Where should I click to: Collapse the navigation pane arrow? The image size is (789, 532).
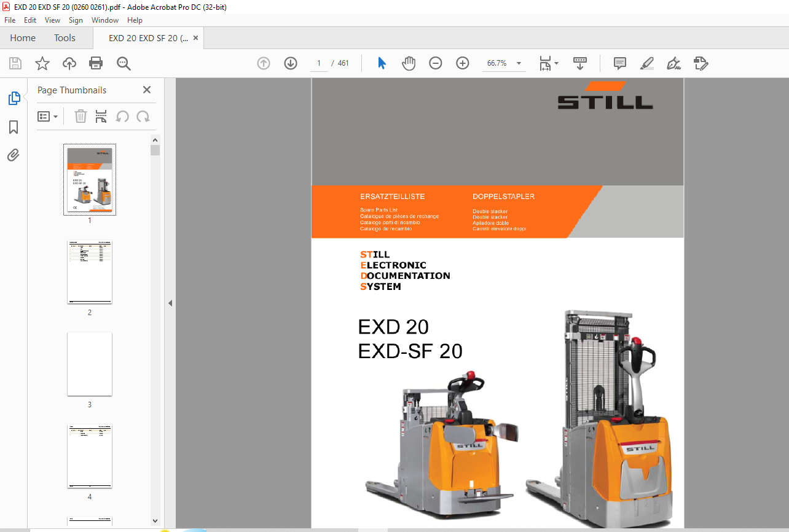170,303
